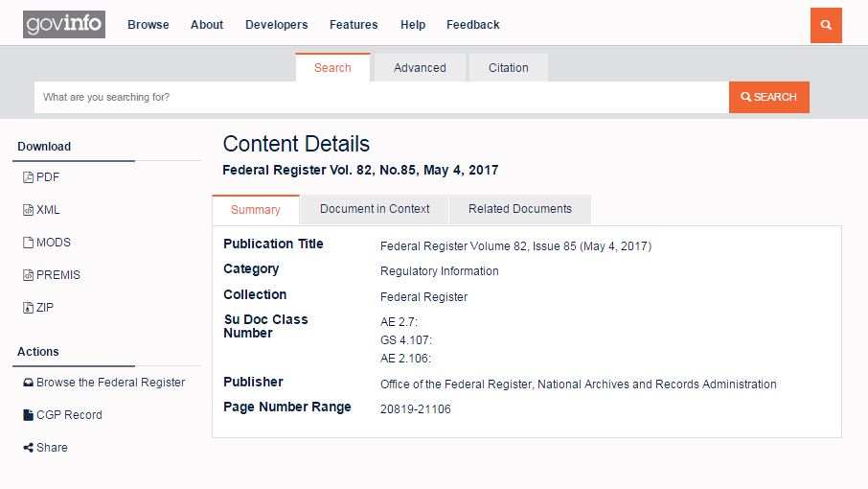Click the ZIP archive icon

point(28,308)
